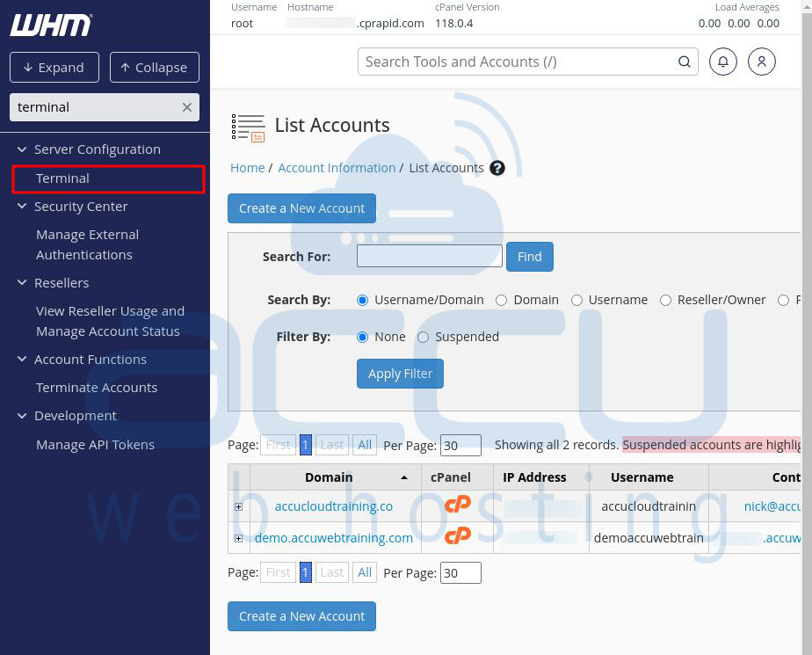Select the Suspended filter option
Image resolution: width=812 pixels, height=655 pixels.
pyautogui.click(x=423, y=338)
